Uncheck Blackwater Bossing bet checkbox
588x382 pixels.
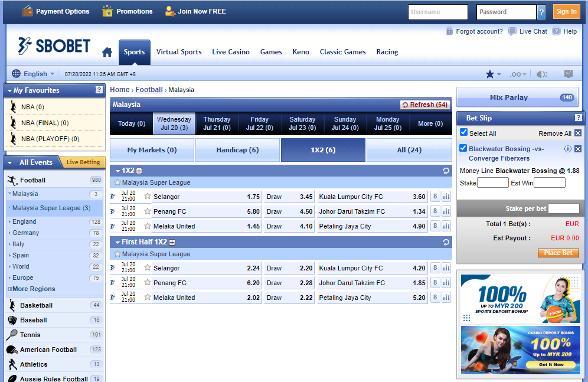(x=463, y=148)
